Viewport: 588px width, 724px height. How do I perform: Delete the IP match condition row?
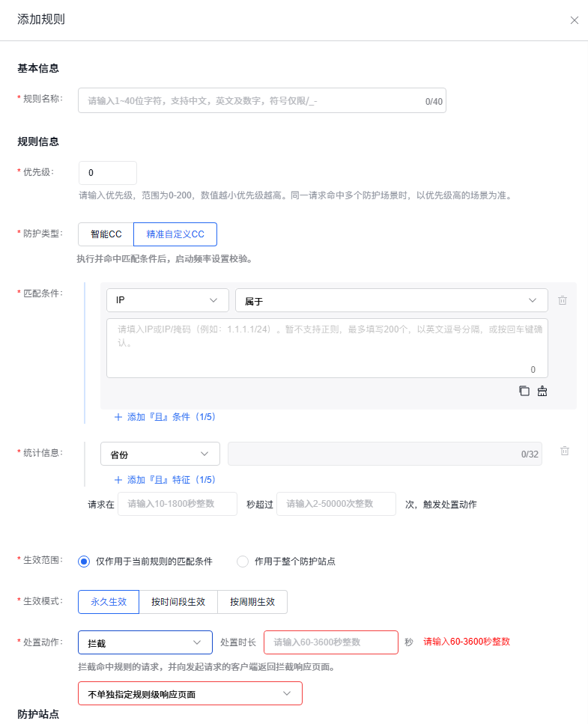(x=563, y=300)
